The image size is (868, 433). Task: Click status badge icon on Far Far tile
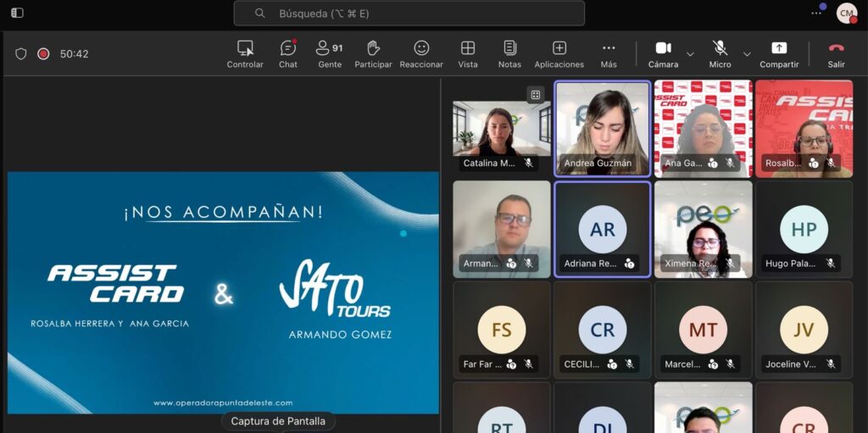[x=511, y=364]
